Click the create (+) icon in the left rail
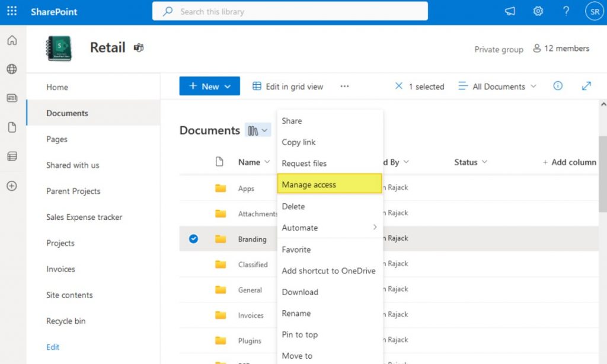Image resolution: width=607 pixels, height=364 pixels. pos(12,186)
